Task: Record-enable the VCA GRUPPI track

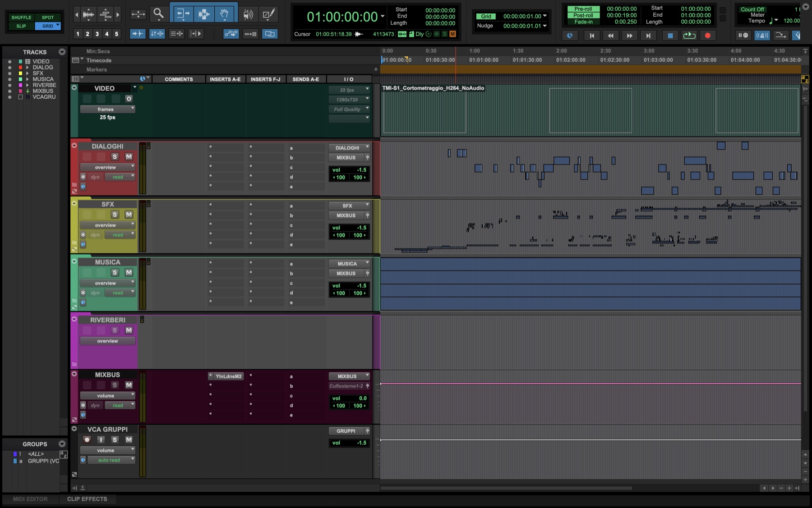Action: click(x=87, y=439)
